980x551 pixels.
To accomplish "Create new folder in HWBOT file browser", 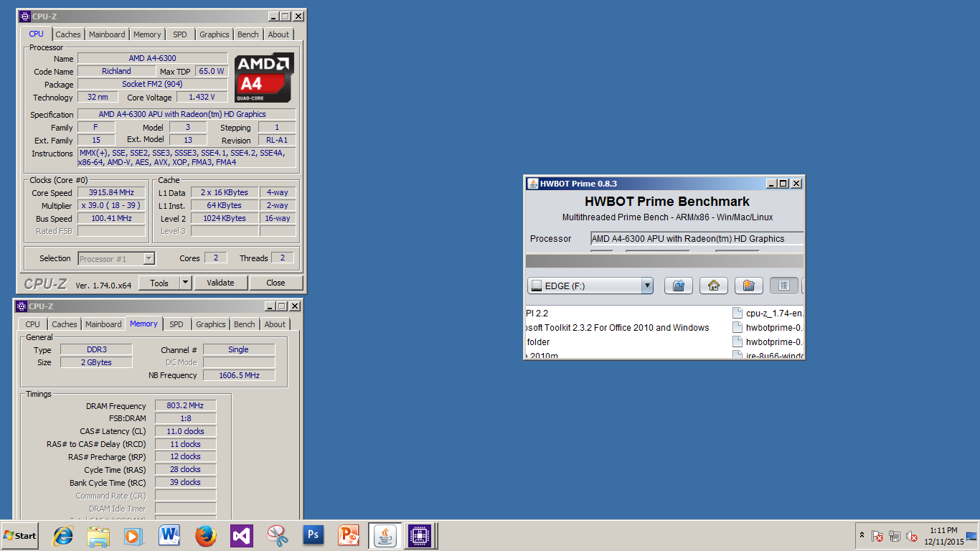I will pos(748,286).
